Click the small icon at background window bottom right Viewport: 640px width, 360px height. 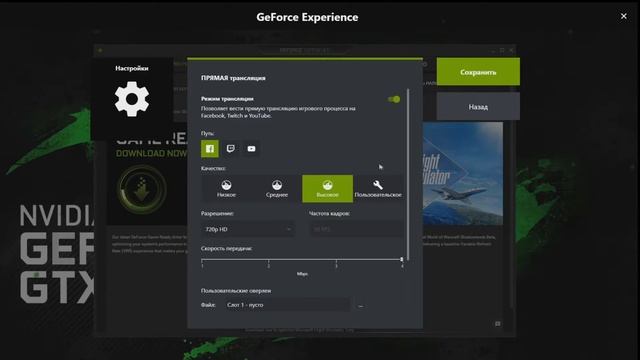coord(498,324)
